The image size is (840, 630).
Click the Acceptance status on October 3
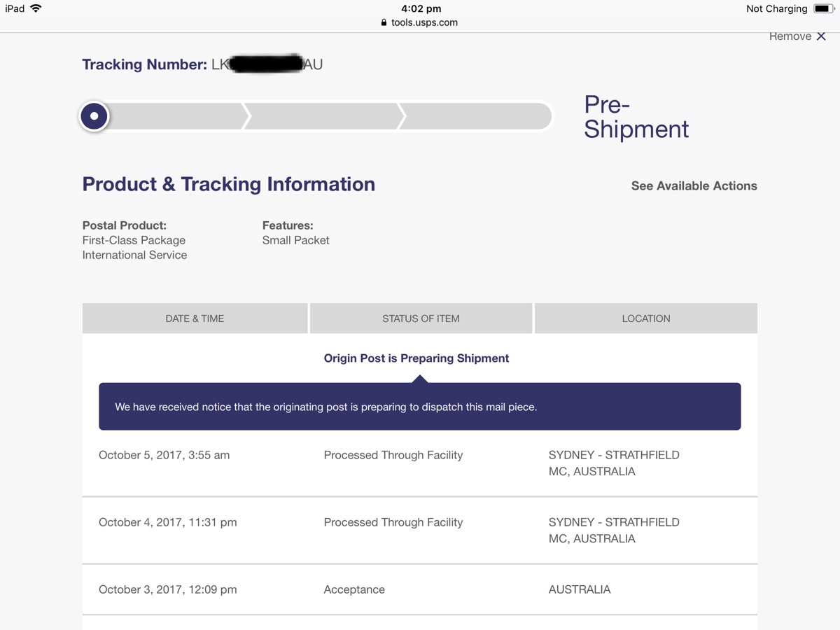(x=354, y=589)
